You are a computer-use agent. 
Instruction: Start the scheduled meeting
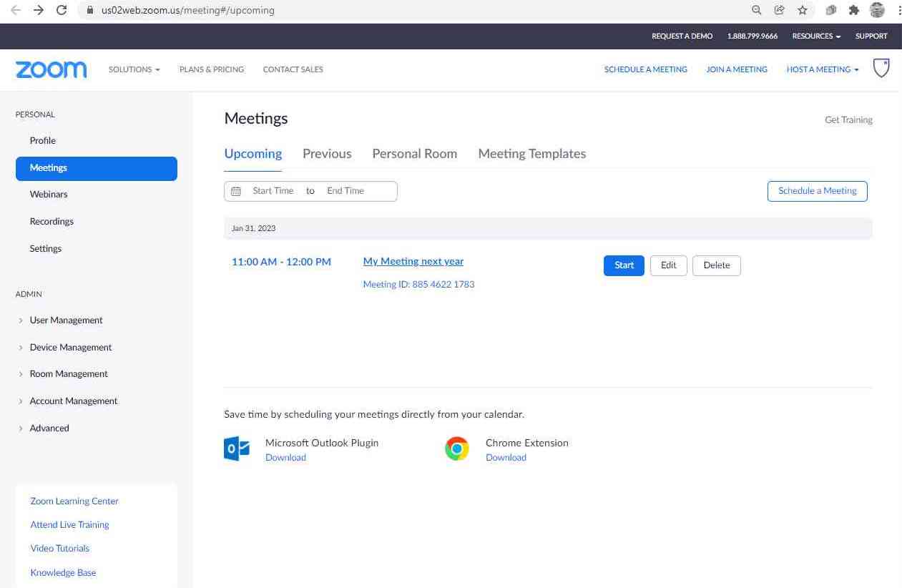click(624, 265)
